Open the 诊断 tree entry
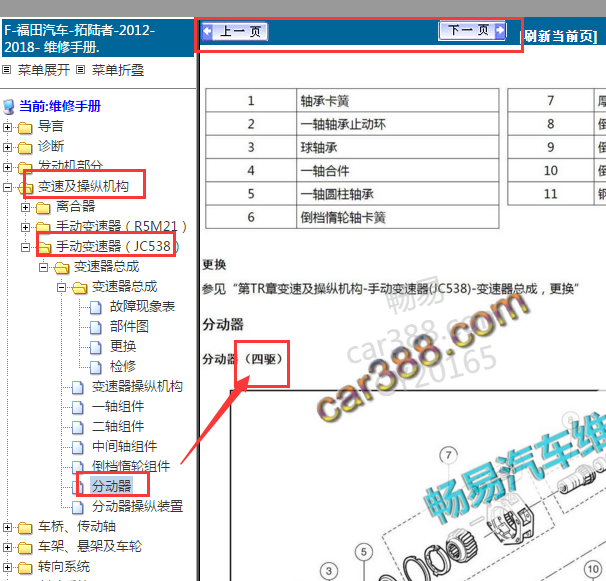 51,147
